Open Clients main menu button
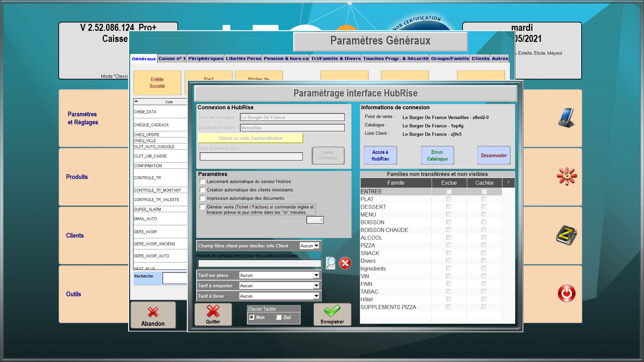The height and width of the screenshot is (362, 644). (x=94, y=235)
